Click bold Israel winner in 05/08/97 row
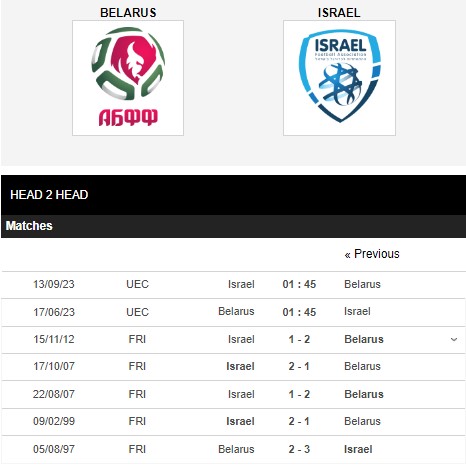This screenshot has width=466, height=467. click(358, 449)
